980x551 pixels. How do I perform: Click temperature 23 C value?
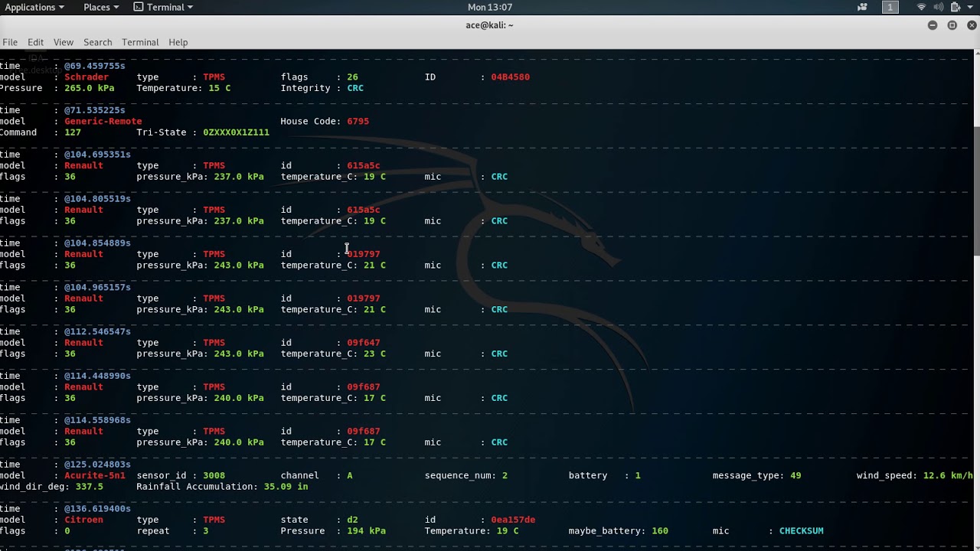375,354
